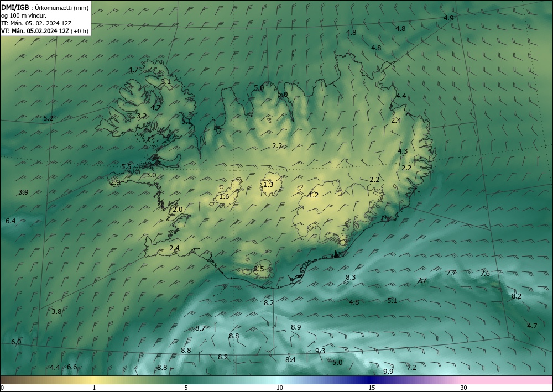The image size is (553, 392).
Task: Select the 8.9 value on the map
Action: 296,327
